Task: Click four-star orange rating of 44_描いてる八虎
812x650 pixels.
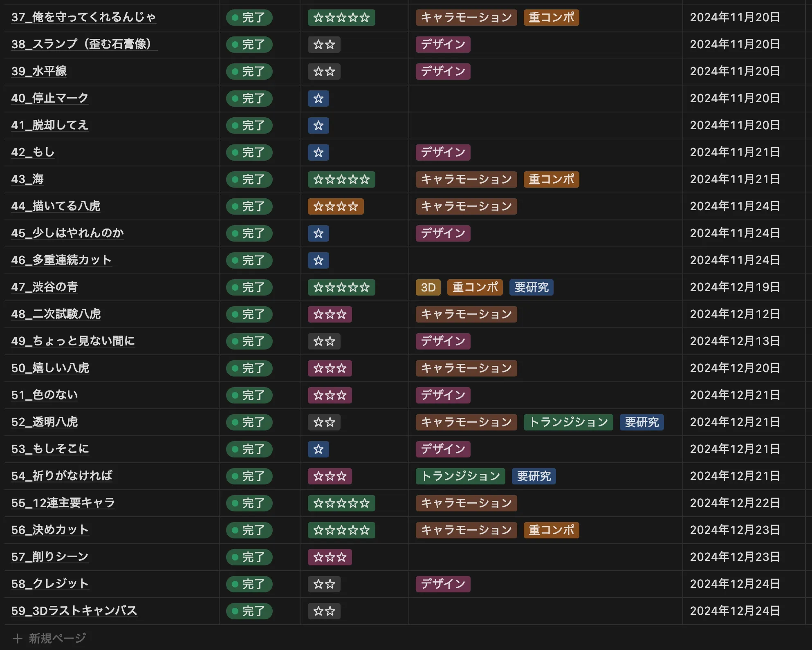Action: 335,206
